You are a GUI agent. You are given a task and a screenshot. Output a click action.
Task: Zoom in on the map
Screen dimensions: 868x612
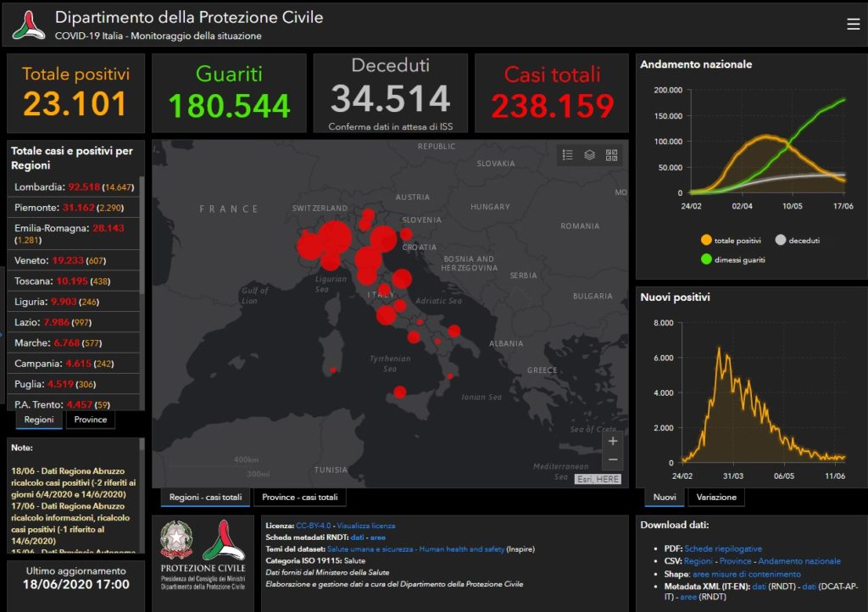613,441
